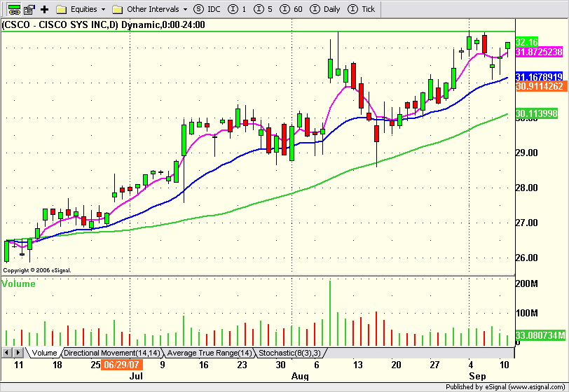Click the properties sheet icon in the toolbar
Screen dimensions: 569x392
pyautogui.click(x=29, y=9)
